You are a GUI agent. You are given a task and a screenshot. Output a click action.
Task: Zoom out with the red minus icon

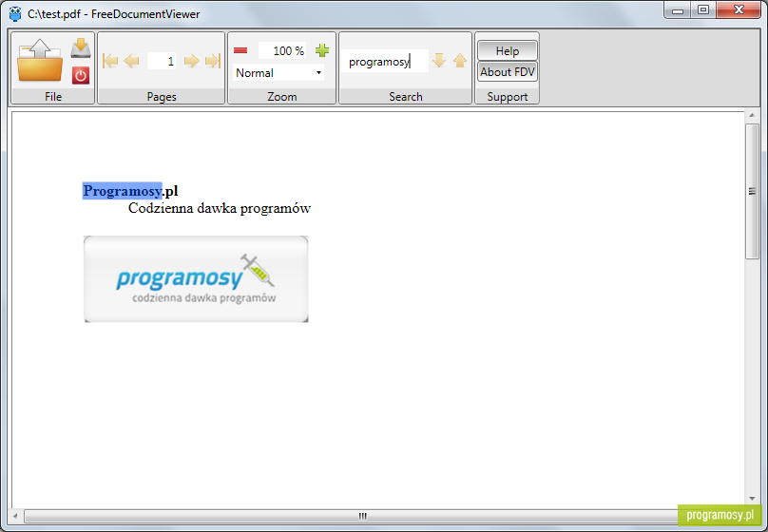click(x=240, y=50)
